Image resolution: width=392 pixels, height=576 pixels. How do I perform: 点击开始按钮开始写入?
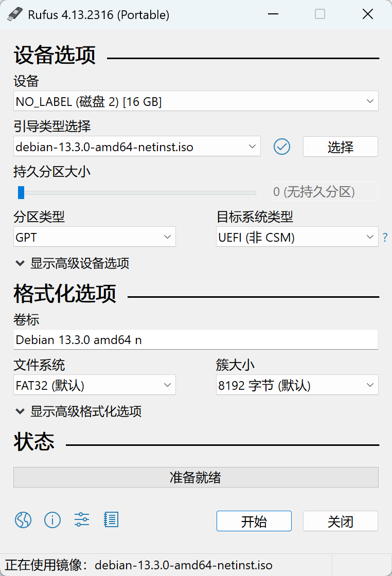pyautogui.click(x=254, y=521)
